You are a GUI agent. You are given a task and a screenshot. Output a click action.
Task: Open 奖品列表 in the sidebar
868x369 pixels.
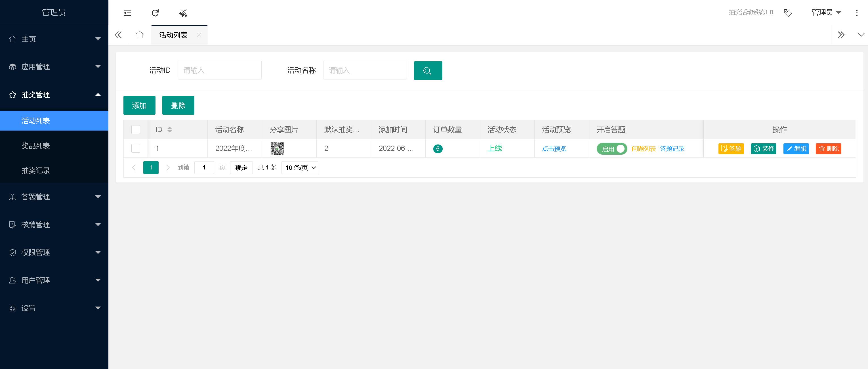36,146
